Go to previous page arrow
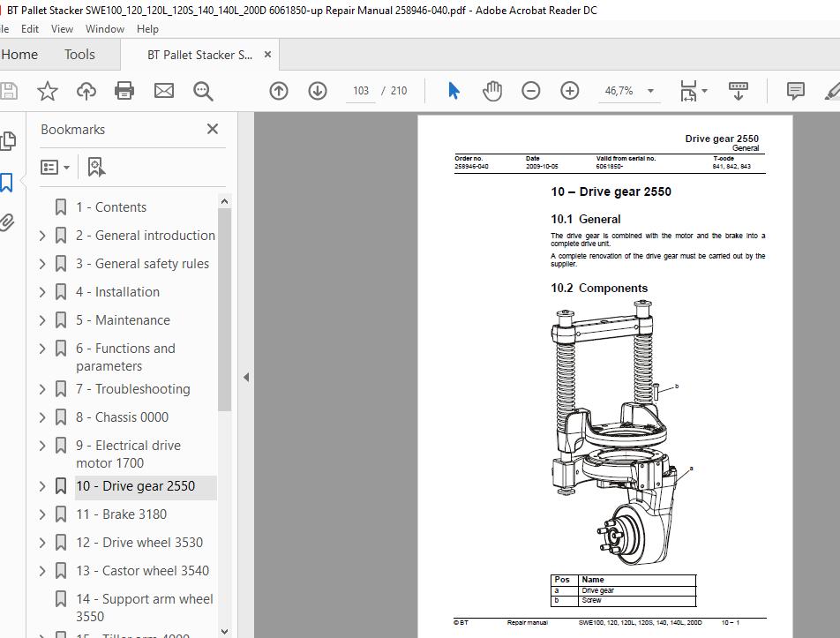Image resolution: width=840 pixels, height=638 pixels. click(279, 91)
